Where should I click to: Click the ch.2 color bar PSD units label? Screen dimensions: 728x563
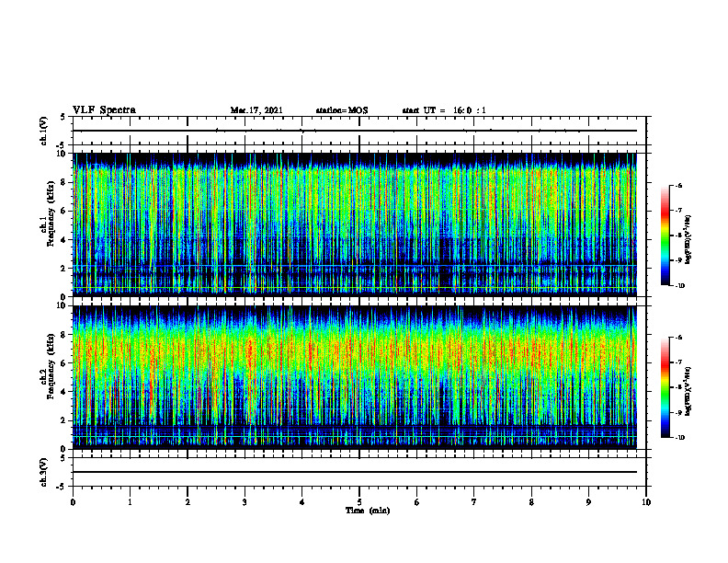pos(688,391)
